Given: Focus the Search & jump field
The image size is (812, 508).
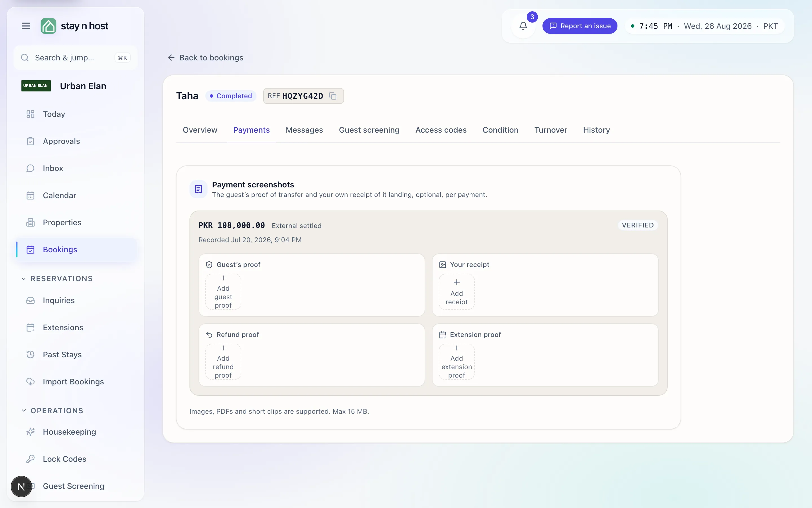Looking at the screenshot, I should (x=76, y=58).
